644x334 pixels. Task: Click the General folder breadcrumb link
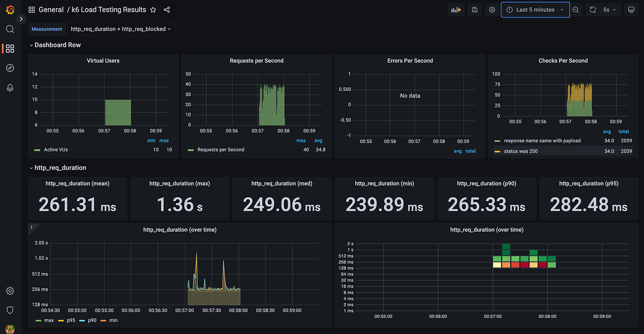pyautogui.click(x=51, y=9)
